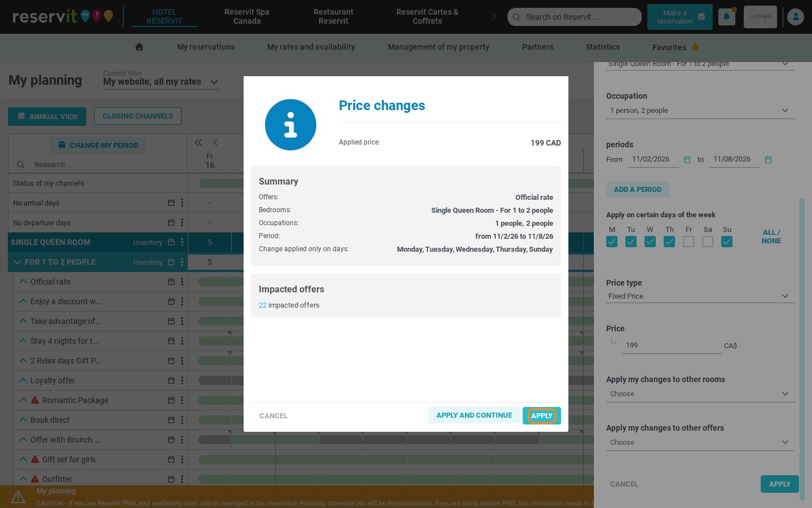The image size is (812, 508).
Task: Open the calendar picker for From date
Action: click(687, 160)
